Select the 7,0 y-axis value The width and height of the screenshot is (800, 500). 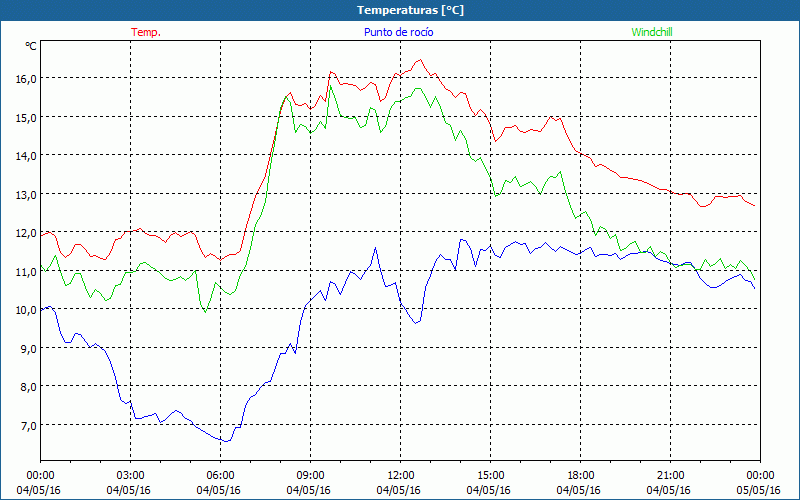click(29, 426)
